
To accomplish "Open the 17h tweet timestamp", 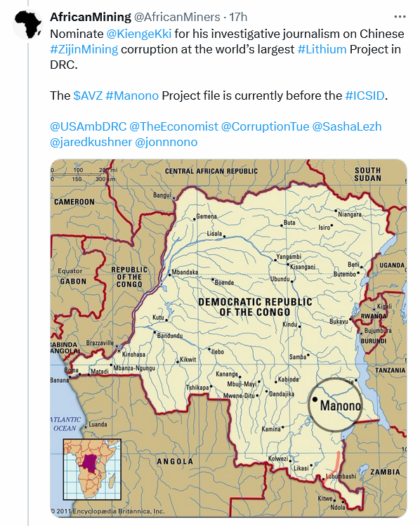I will coord(238,17).
